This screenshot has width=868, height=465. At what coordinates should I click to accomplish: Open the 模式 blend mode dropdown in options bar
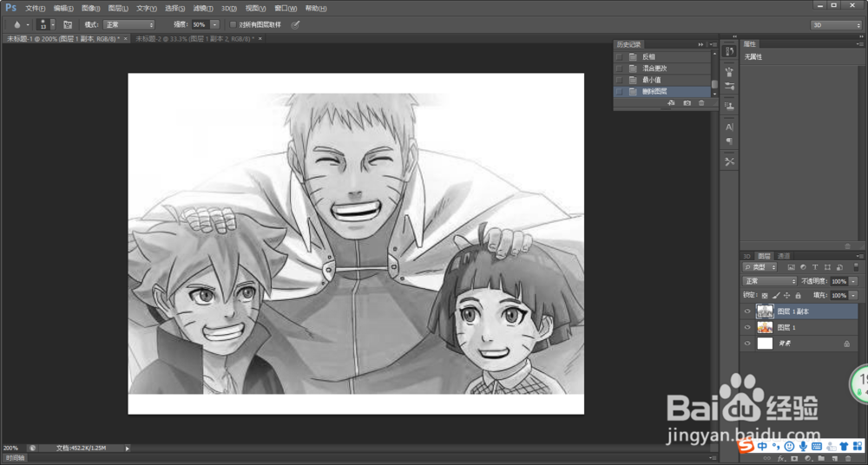click(x=129, y=25)
